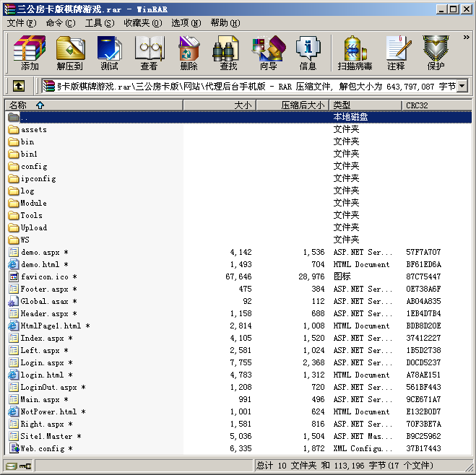Select the Web.config file entry
The height and width of the screenshot is (475, 476).
click(x=38, y=448)
